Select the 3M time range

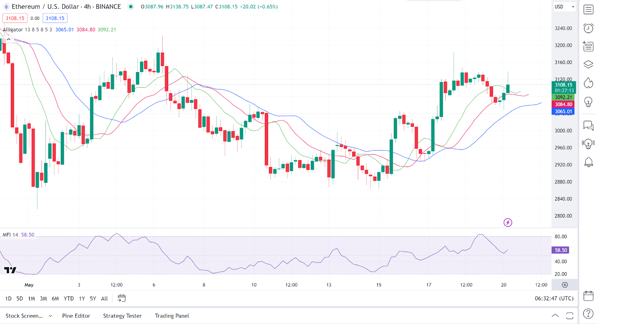click(43, 299)
